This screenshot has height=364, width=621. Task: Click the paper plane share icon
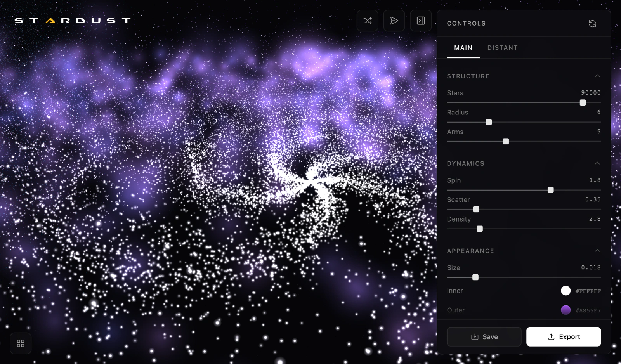(x=394, y=21)
